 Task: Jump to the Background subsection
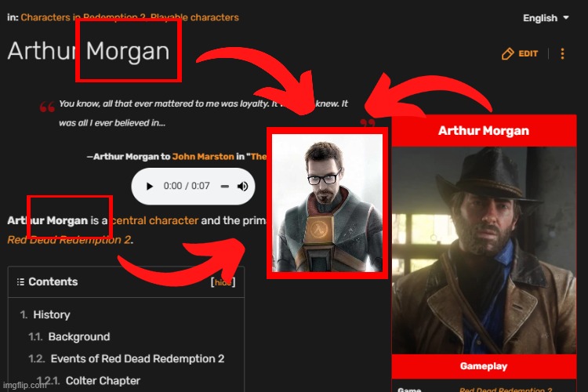78,336
